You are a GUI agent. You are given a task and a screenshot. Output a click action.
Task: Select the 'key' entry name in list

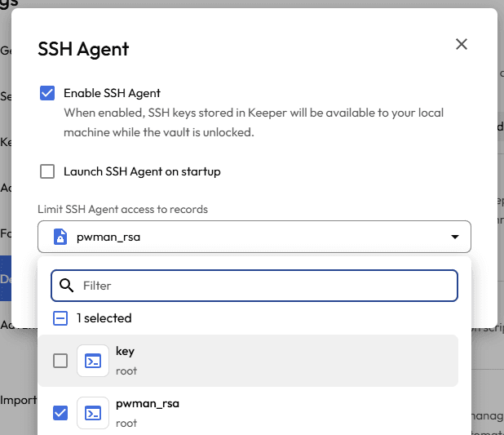click(x=125, y=352)
